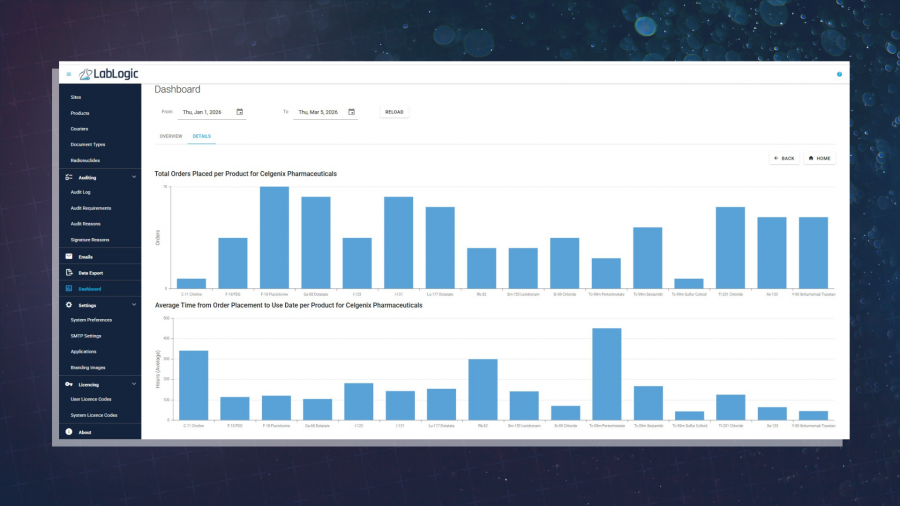Image resolution: width=900 pixels, height=506 pixels.
Task: Click the Back button
Action: (784, 158)
